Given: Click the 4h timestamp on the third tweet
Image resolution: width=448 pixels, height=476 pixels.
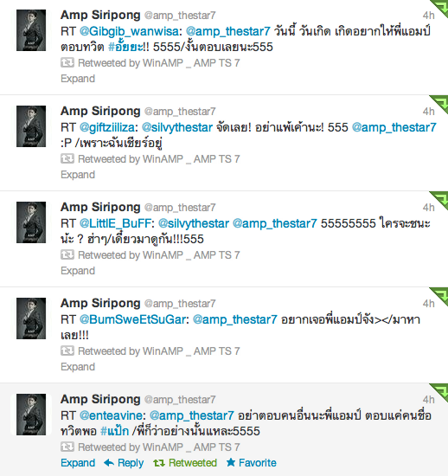Looking at the screenshot, I should pyautogui.click(x=429, y=208).
